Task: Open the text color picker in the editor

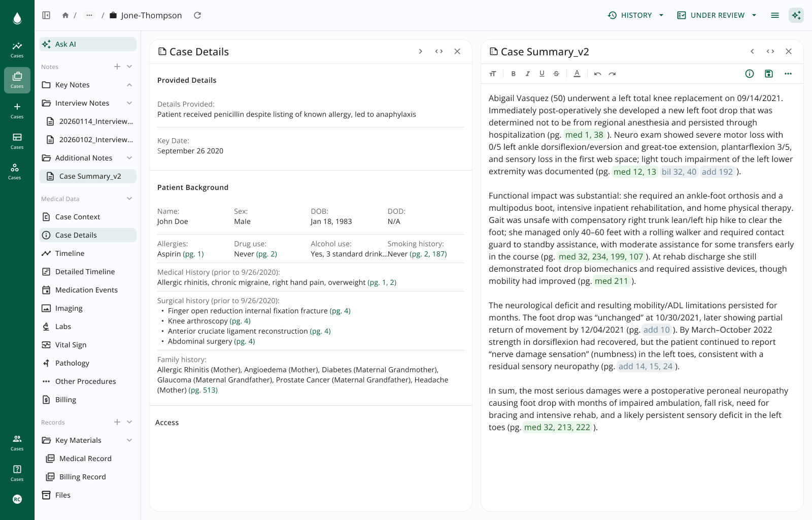Action: tap(577, 74)
